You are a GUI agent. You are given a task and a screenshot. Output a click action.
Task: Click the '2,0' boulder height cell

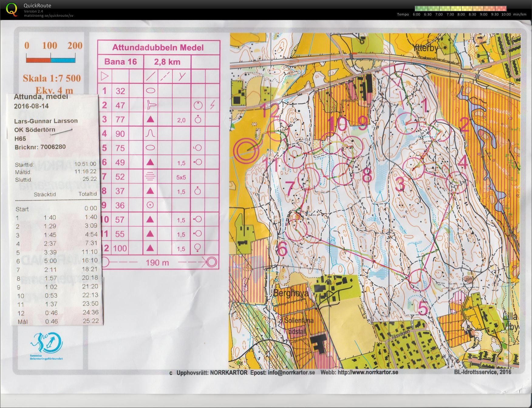coord(181,120)
